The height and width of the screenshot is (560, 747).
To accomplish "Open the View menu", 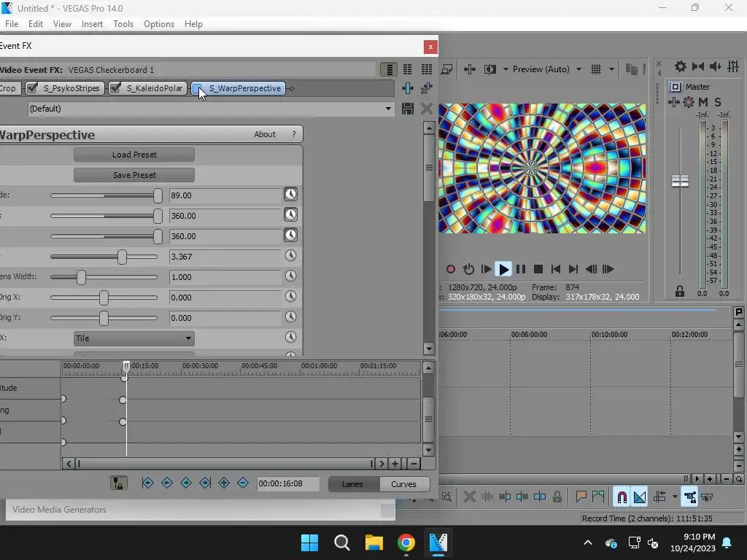I will 62,24.
